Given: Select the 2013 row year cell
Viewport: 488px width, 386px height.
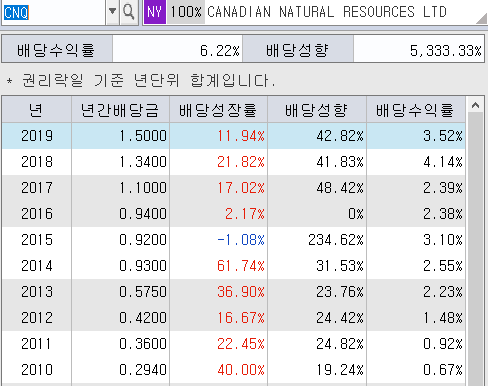Looking at the screenshot, I should click(37, 292).
